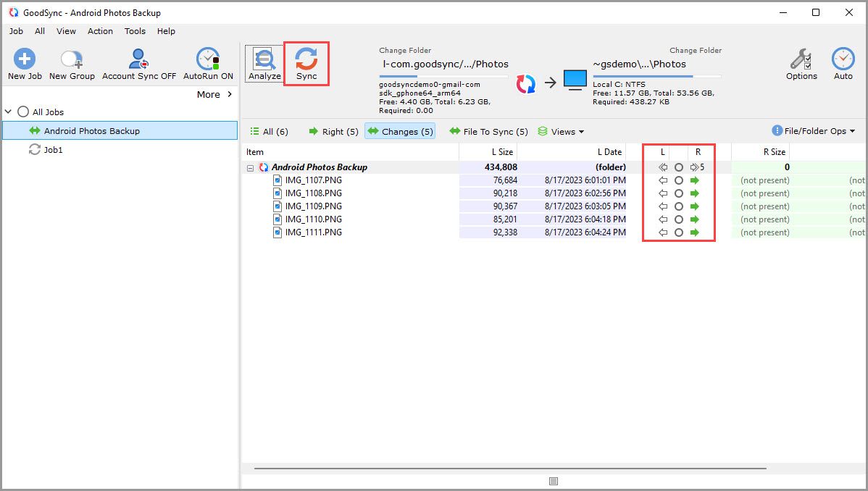
Task: Click the date 8/17/2023 6:04:24 PM
Action: point(585,232)
